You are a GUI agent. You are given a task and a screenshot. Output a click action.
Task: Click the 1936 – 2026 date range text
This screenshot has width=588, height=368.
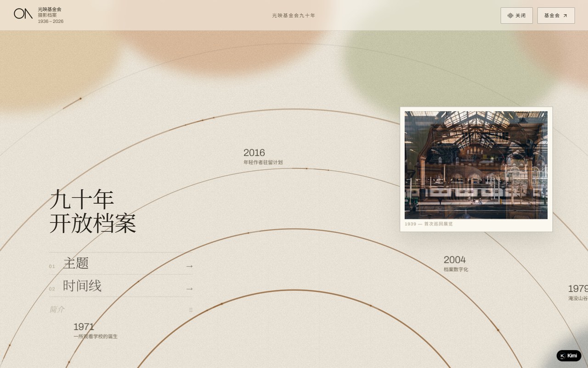(x=51, y=22)
